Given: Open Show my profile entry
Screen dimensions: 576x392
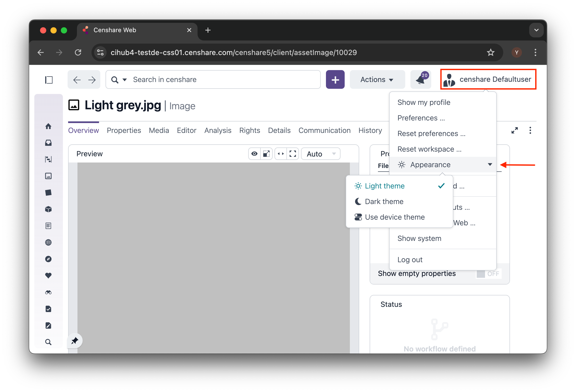Looking at the screenshot, I should coord(424,102).
